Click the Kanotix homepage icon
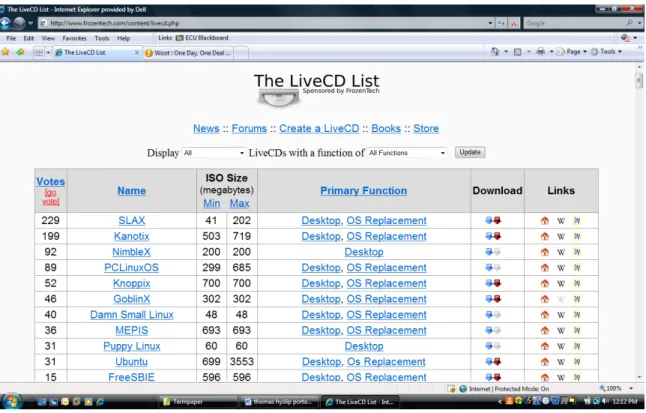Viewport: 646px width, 413px height. coord(545,237)
